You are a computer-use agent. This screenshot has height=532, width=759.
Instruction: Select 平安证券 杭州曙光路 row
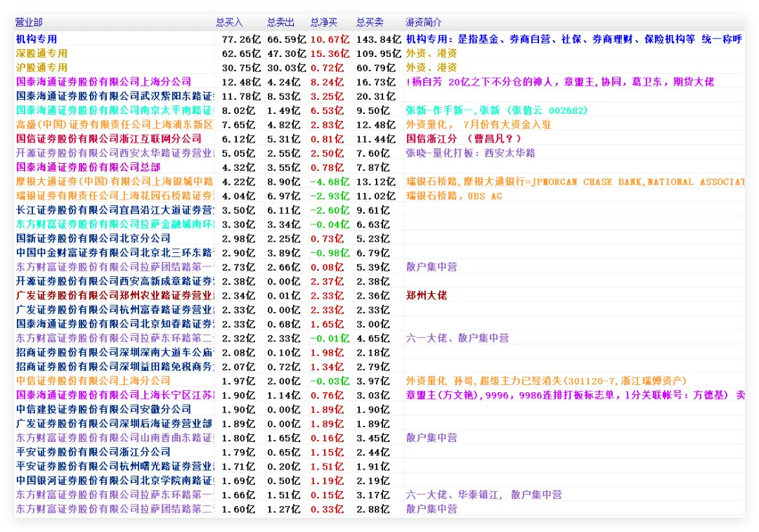(115, 466)
